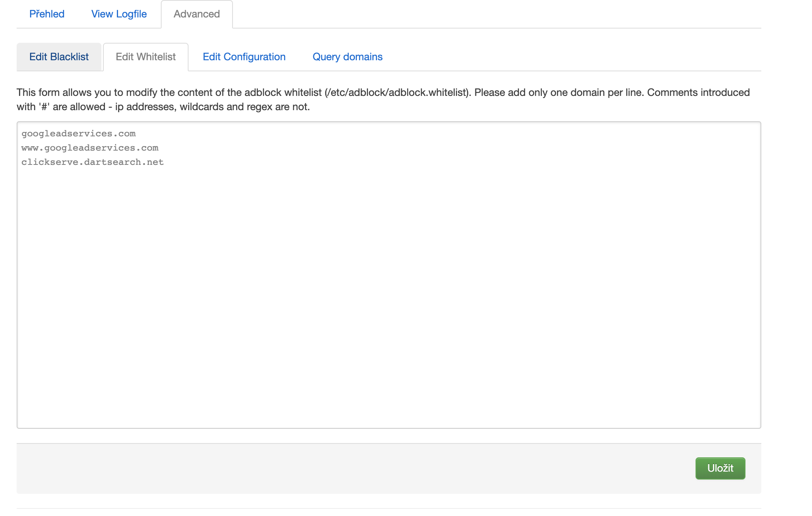Click the /etc/adblock/adblock.whitelist path text

pyautogui.click(x=396, y=92)
